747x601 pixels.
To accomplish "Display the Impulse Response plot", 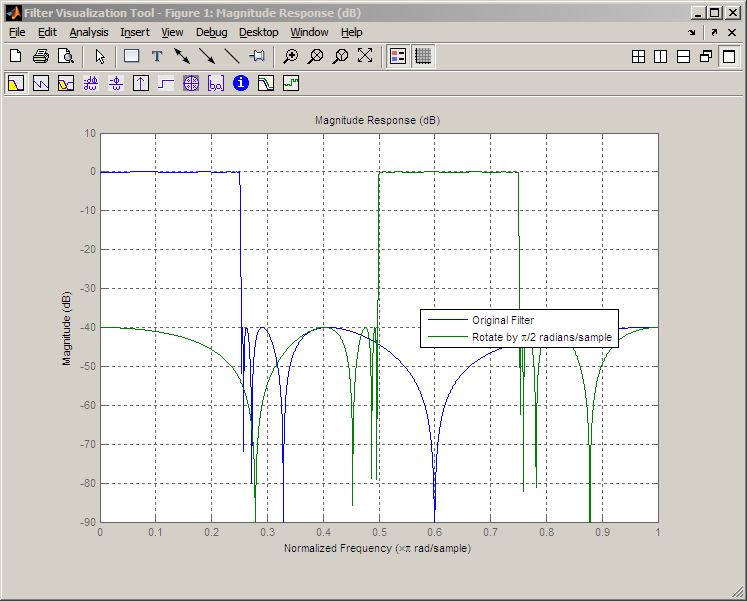I will (x=141, y=83).
